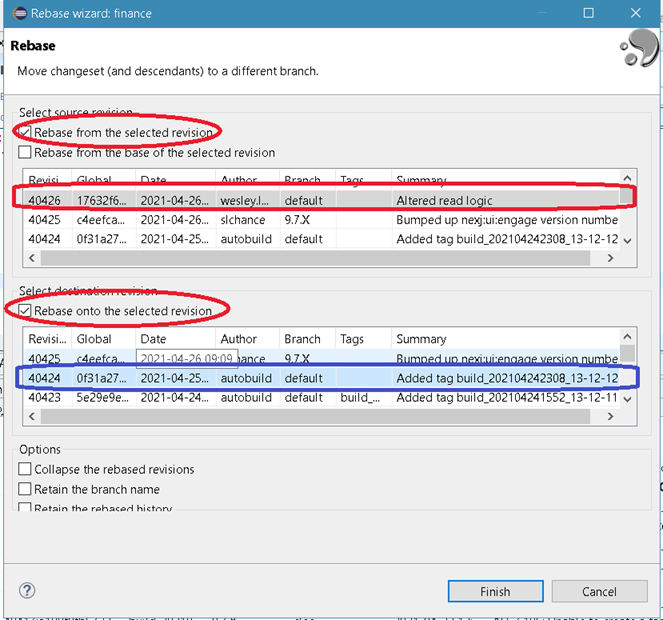Toggle 'Rebase from the selected revision' checkbox
663x620 pixels.
tap(25, 133)
